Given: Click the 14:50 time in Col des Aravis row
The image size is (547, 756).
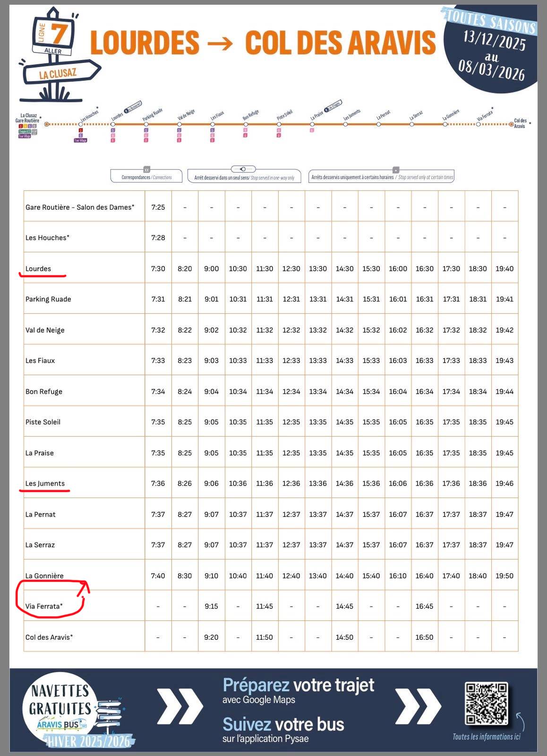Looking at the screenshot, I should click(x=344, y=637).
